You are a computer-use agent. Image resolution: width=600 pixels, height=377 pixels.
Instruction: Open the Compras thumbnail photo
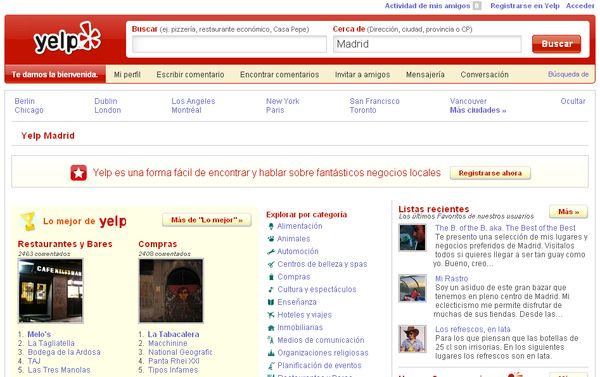coord(171,291)
